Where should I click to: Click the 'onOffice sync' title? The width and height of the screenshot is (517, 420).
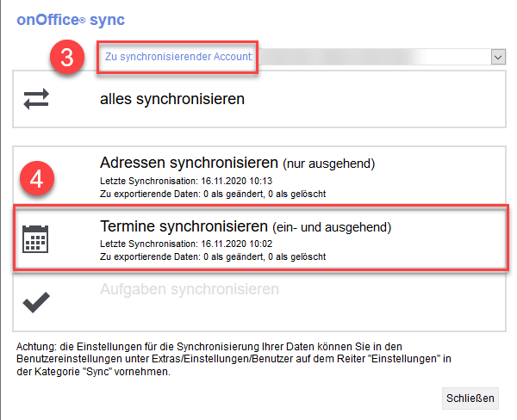[x=71, y=19]
